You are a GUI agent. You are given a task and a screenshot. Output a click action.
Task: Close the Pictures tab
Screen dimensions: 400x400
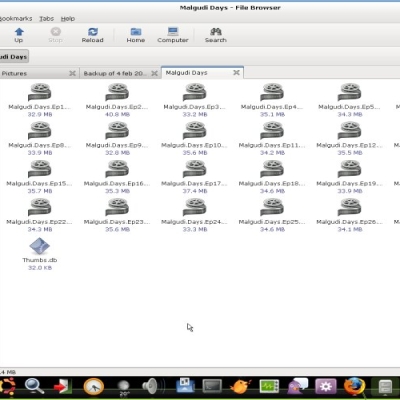pos(72,73)
